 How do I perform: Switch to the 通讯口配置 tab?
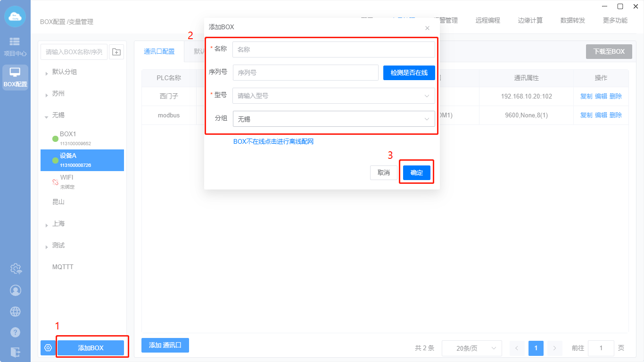click(x=159, y=51)
